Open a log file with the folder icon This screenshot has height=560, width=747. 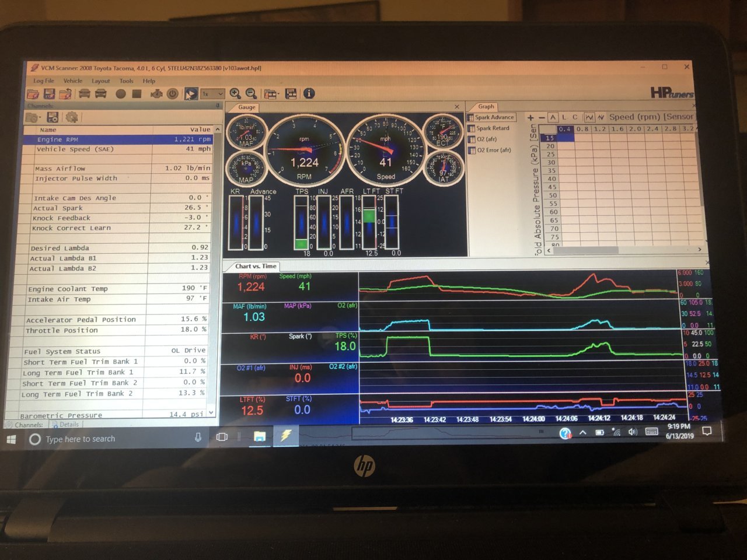pos(33,93)
